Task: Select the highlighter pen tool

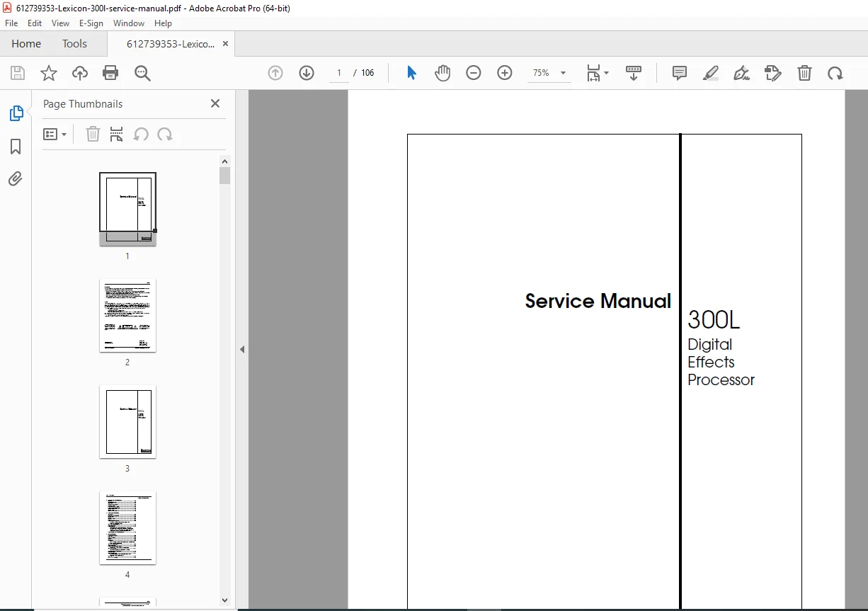Action: tap(711, 73)
